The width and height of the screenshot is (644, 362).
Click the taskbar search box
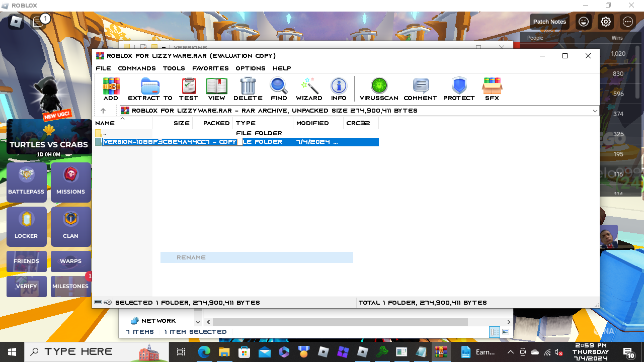98,352
